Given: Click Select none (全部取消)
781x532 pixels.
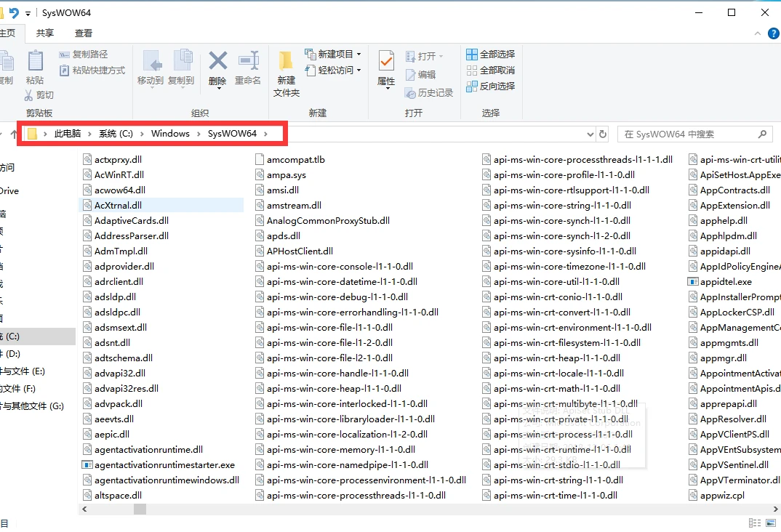Looking at the screenshot, I should coord(491,70).
